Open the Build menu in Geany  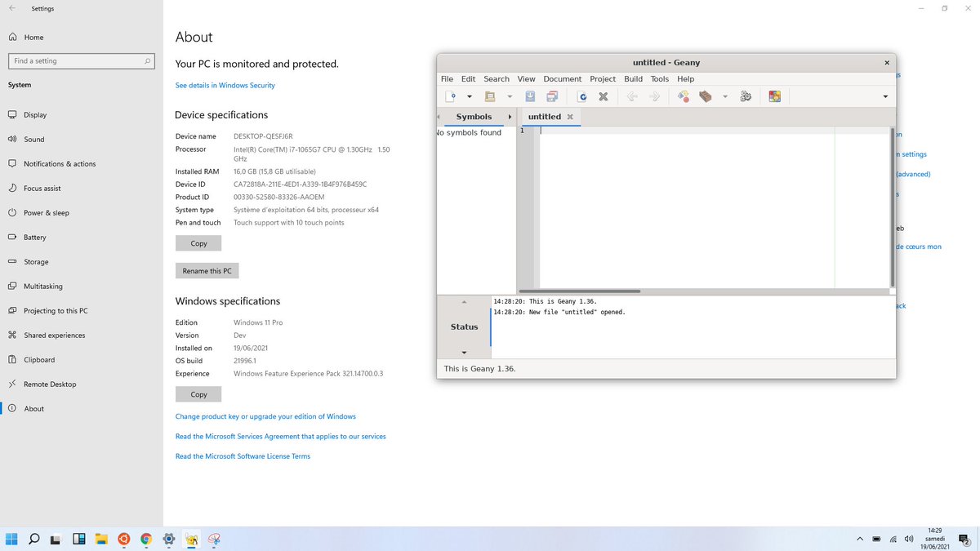634,79
